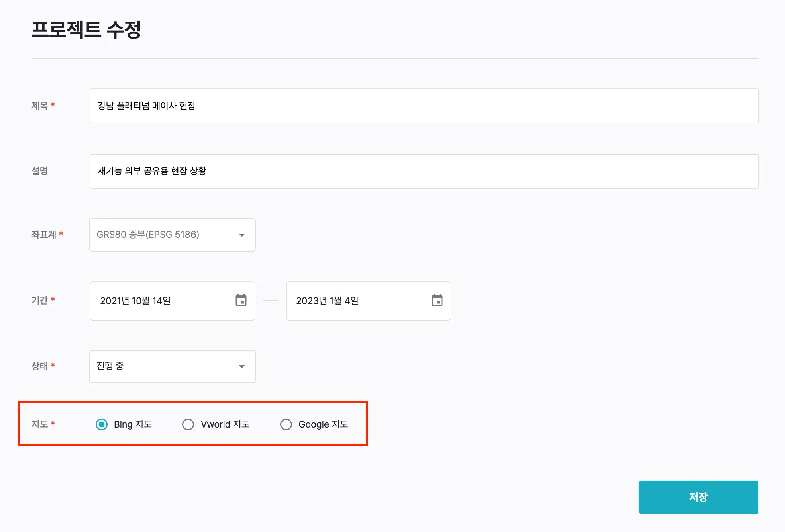785x532 pixels.
Task: Select the Vworld 지도 radio button
Action: pos(188,424)
